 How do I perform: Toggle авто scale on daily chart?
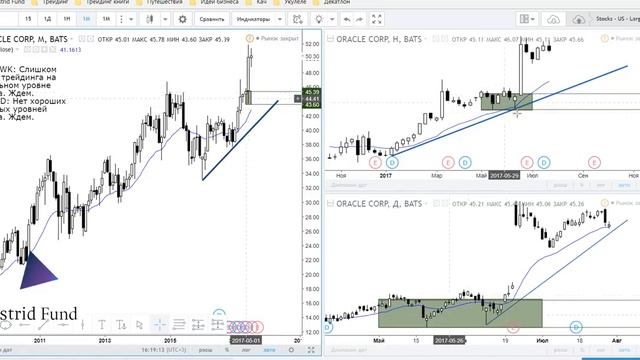pos(624,350)
